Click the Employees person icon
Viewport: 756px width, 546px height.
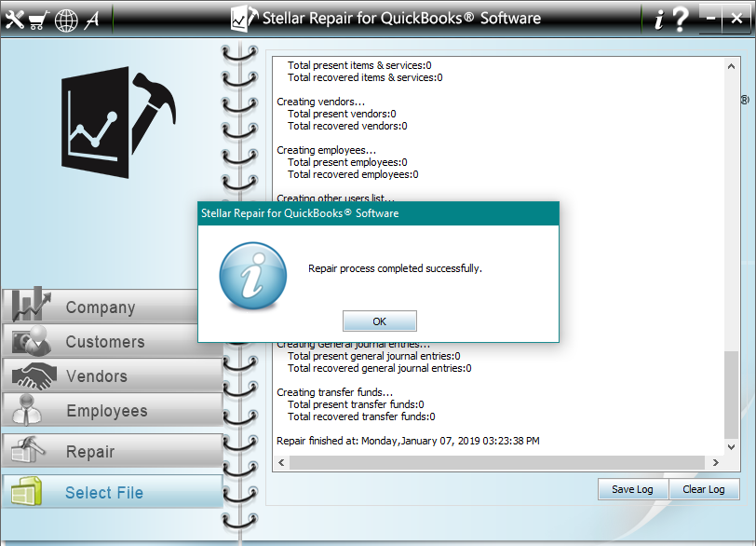click(26, 410)
